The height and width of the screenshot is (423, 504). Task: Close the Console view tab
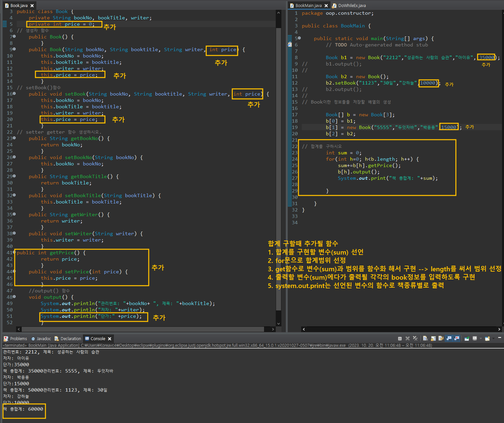[110, 338]
